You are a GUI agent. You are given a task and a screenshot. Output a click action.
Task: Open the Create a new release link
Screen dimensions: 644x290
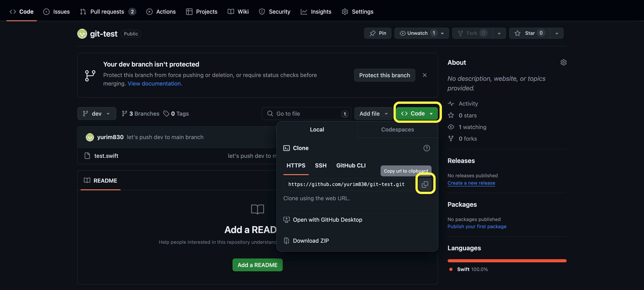[471, 183]
